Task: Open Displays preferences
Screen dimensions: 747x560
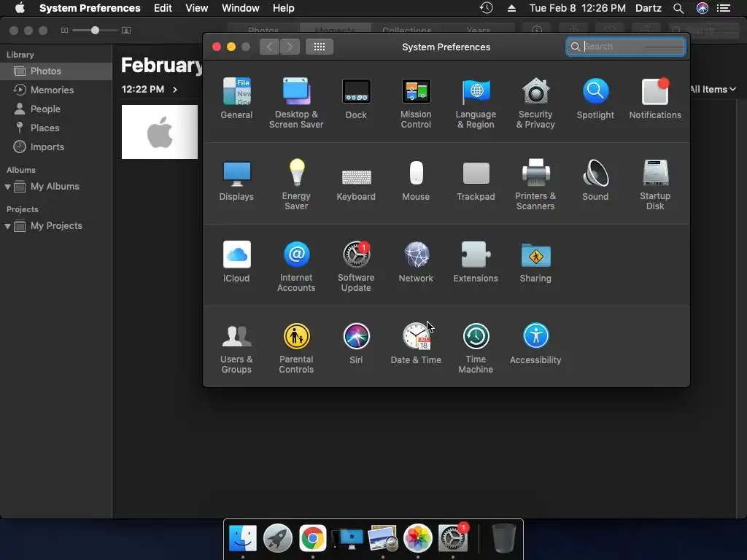Action: (236, 180)
